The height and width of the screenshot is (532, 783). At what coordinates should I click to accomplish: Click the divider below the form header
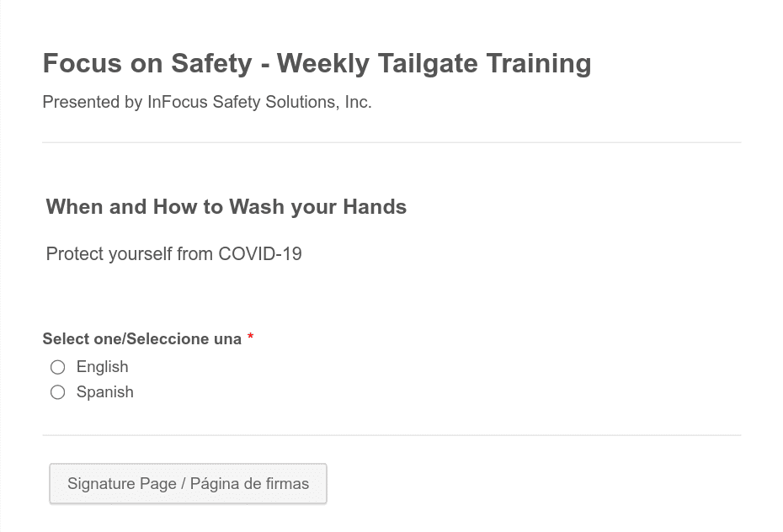391,142
